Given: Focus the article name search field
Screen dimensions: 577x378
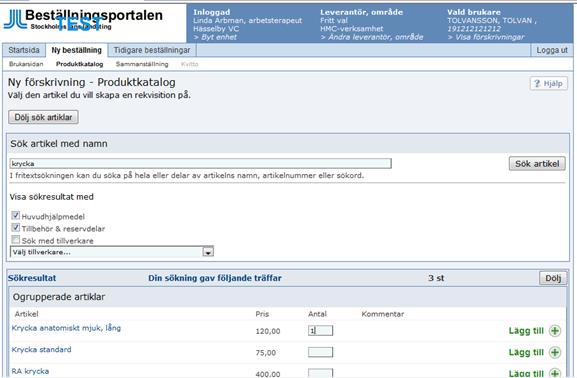Looking at the screenshot, I should 201,163.
